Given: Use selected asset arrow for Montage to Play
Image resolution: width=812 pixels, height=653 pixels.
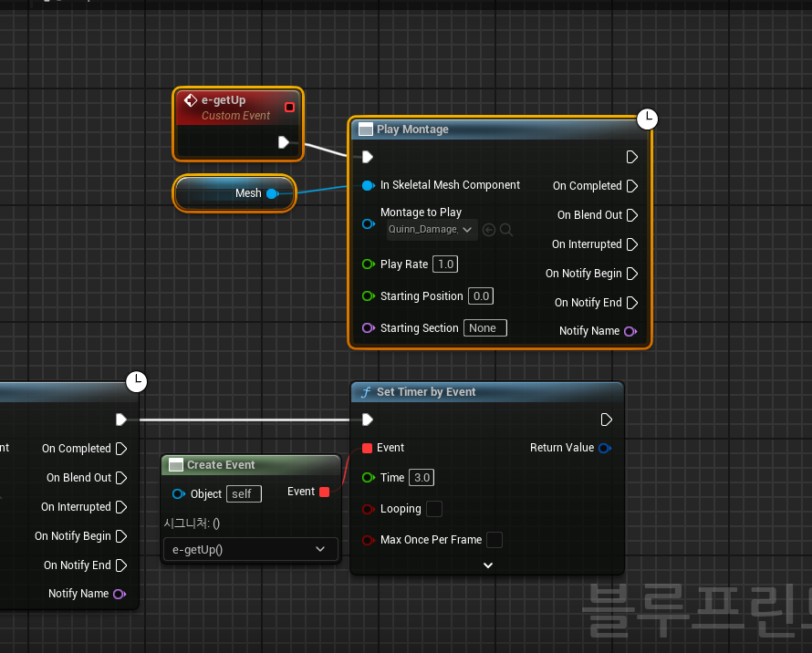Looking at the screenshot, I should [x=488, y=230].
